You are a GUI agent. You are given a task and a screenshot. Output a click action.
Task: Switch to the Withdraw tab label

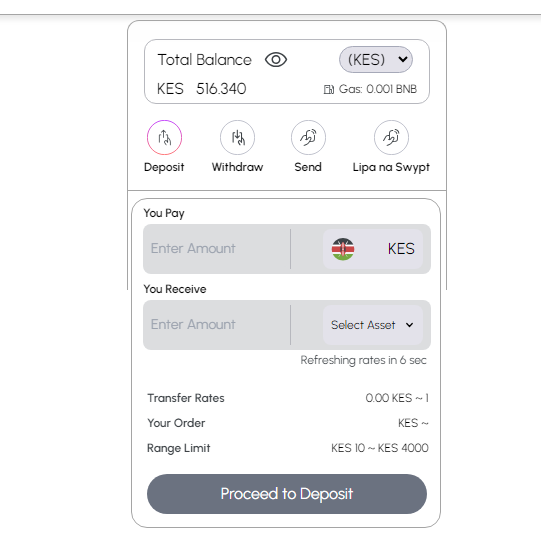(x=237, y=167)
